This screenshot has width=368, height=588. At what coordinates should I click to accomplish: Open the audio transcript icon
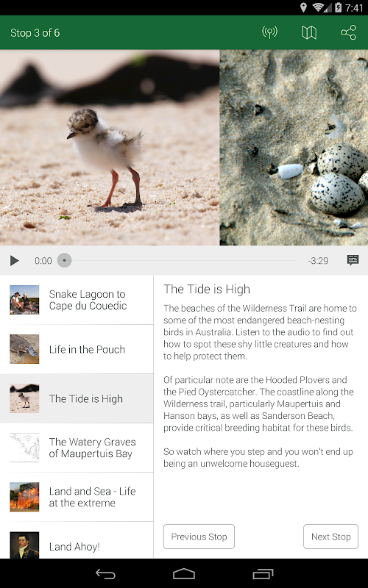pos(353,260)
